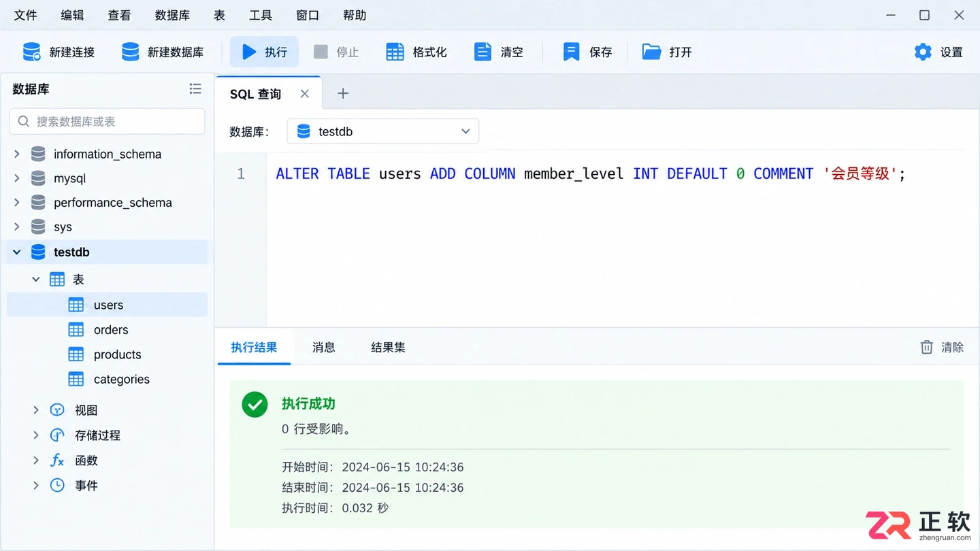Click the 视图 views icon
Screen dimensions: 980x551
57,410
